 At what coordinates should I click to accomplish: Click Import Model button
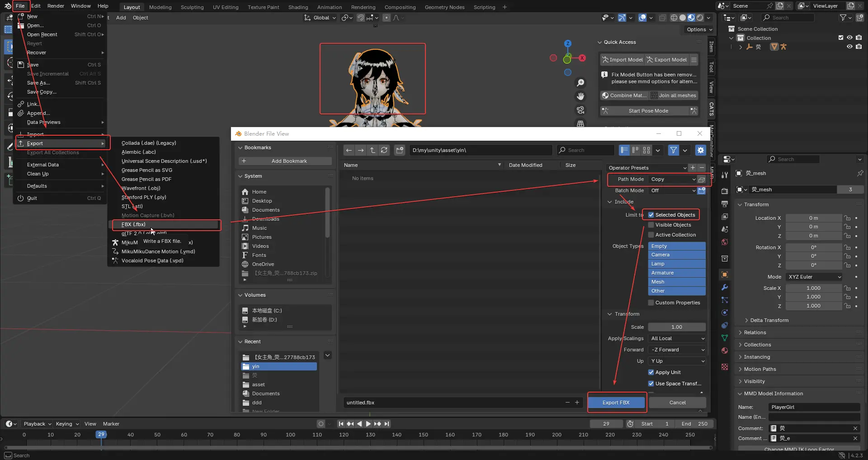click(x=622, y=60)
